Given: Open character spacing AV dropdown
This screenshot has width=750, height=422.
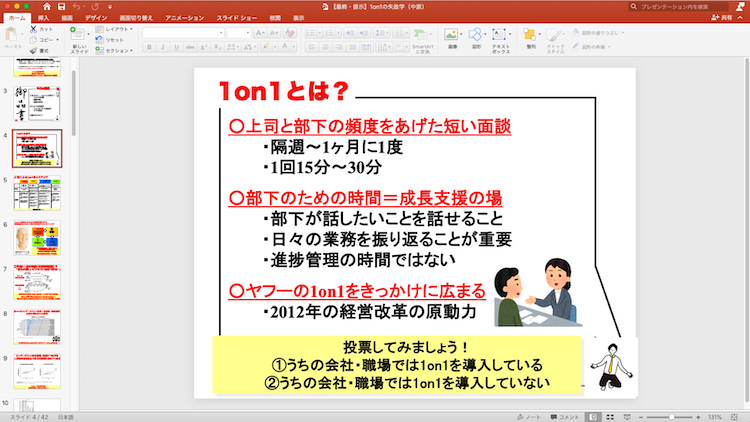Looking at the screenshot, I should (232, 47).
